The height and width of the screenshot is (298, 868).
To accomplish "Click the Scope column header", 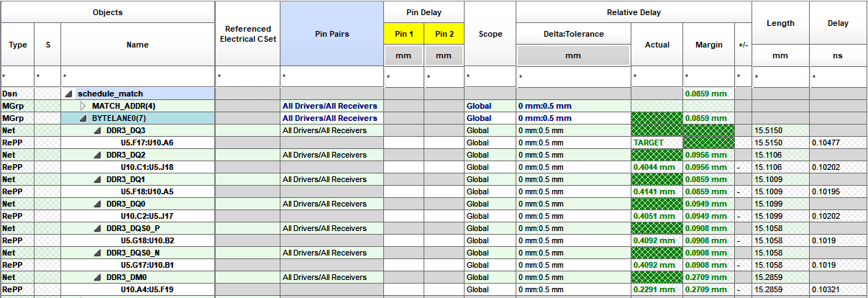I will [x=490, y=34].
